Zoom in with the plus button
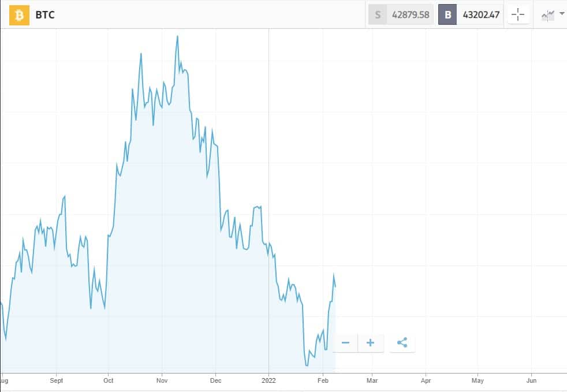This screenshot has height=392, width=567. [370, 343]
